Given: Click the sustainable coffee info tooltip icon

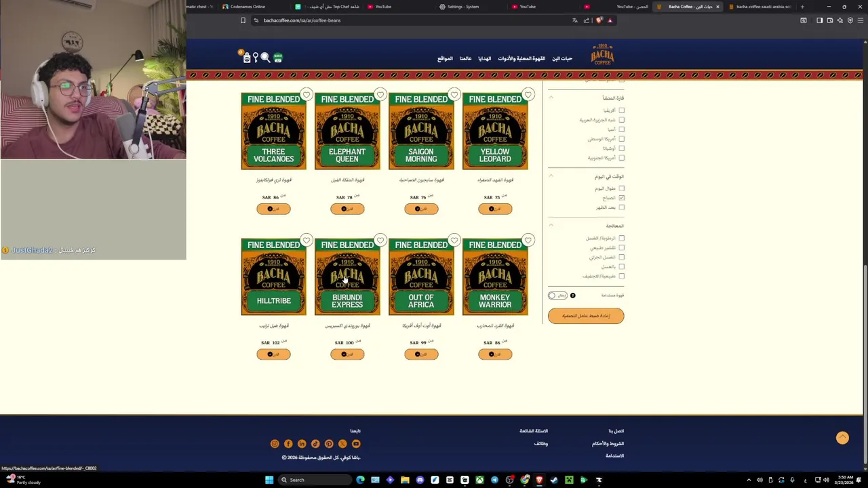Looking at the screenshot, I should 573,296.
